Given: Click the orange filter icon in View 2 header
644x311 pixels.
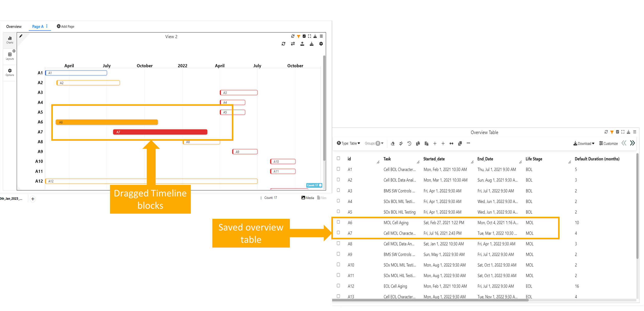Looking at the screenshot, I should pos(299,36).
